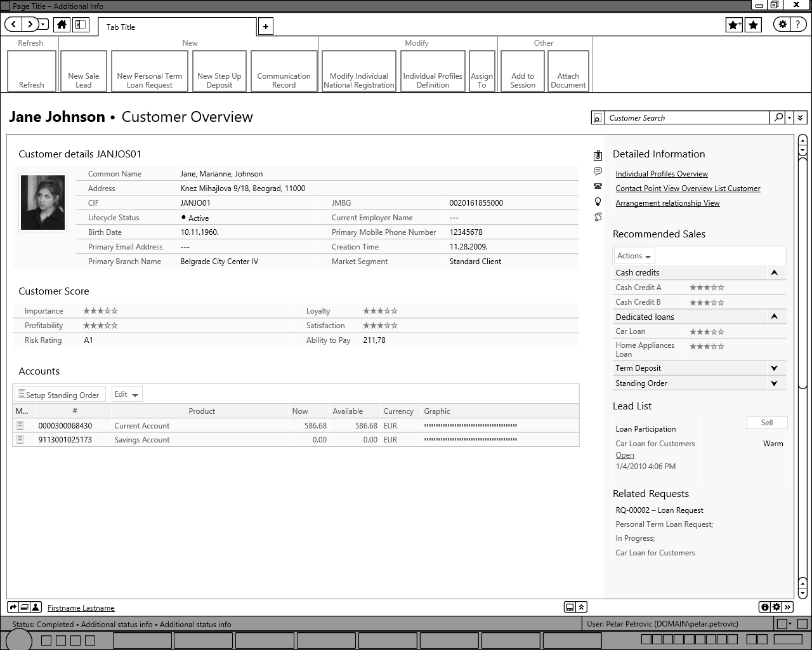Image resolution: width=812 pixels, height=650 pixels.
Task: Open help question mark icon
Action: (798, 24)
